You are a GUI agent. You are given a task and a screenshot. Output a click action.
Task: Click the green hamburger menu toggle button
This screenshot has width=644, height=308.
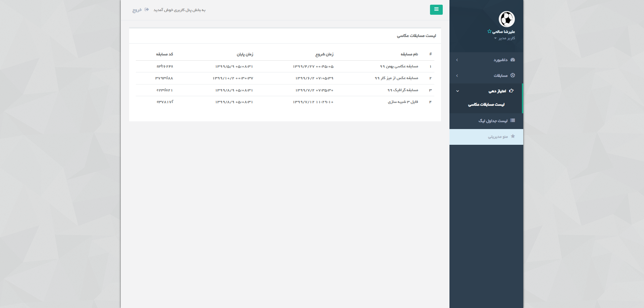[436, 10]
